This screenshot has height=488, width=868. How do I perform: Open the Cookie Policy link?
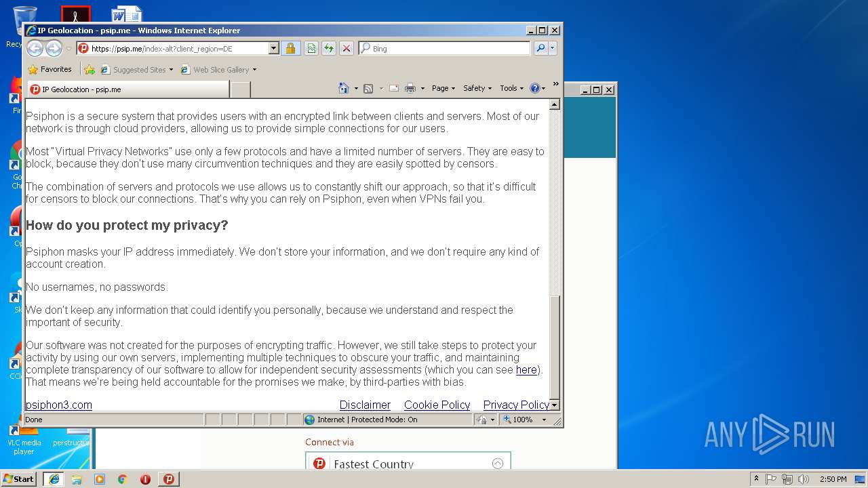tap(437, 405)
